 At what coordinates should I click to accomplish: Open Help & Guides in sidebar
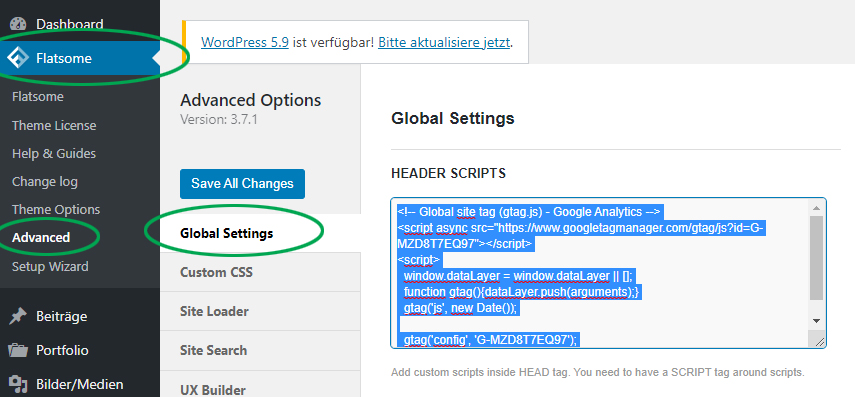54,154
